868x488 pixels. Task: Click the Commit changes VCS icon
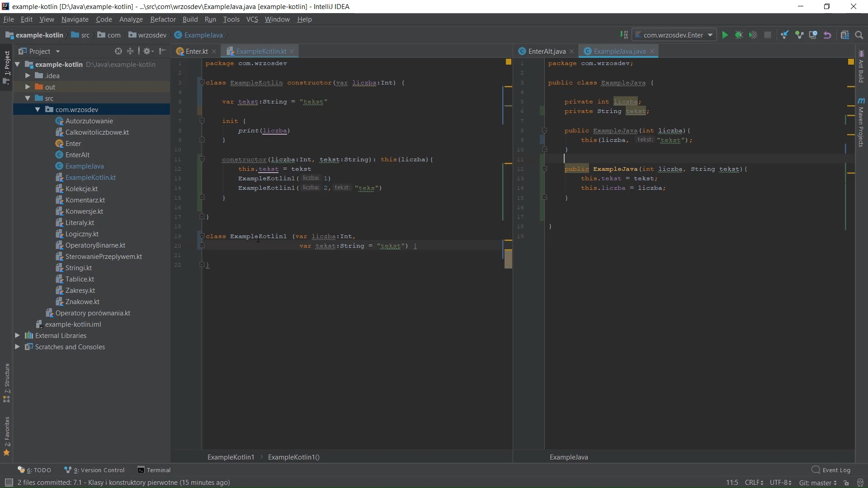[x=799, y=35]
